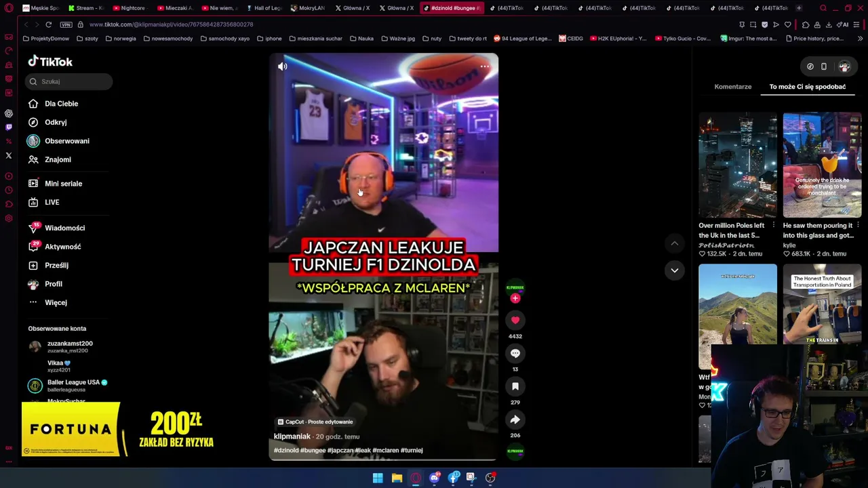The image size is (868, 488).
Task: Open File Explorer from taskbar
Action: click(397, 478)
